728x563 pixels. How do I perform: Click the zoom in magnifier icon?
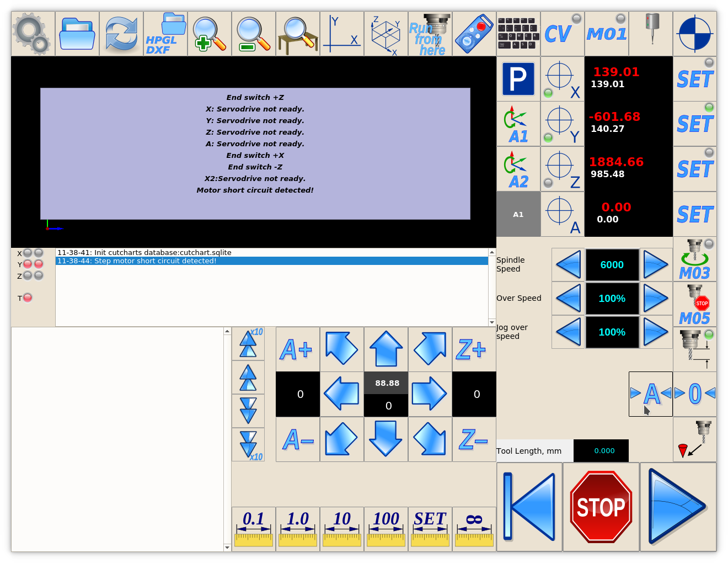coord(210,34)
